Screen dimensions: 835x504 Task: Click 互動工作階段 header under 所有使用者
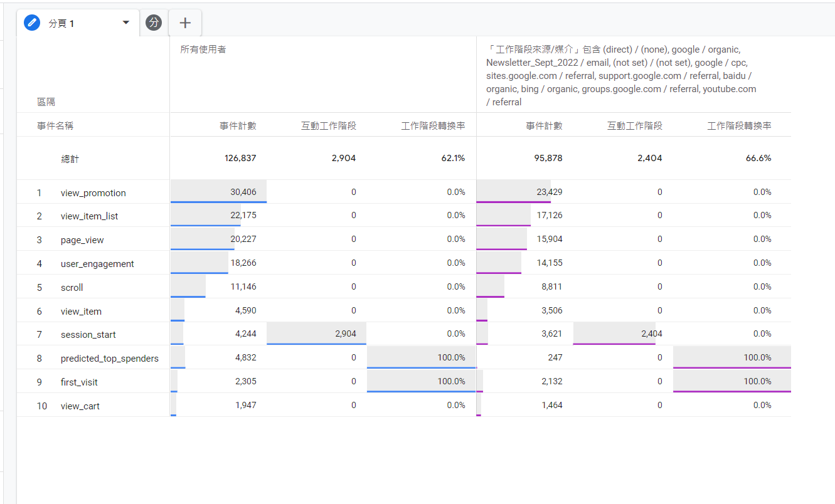coord(328,126)
